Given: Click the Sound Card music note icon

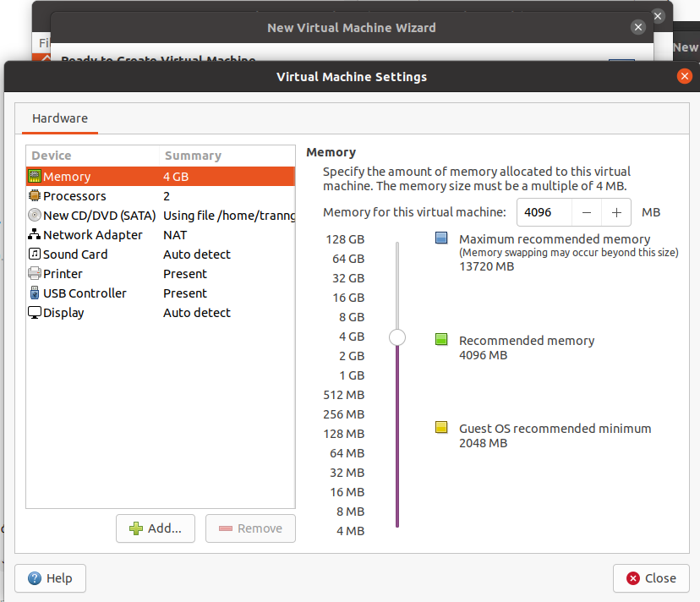Looking at the screenshot, I should pos(35,254).
